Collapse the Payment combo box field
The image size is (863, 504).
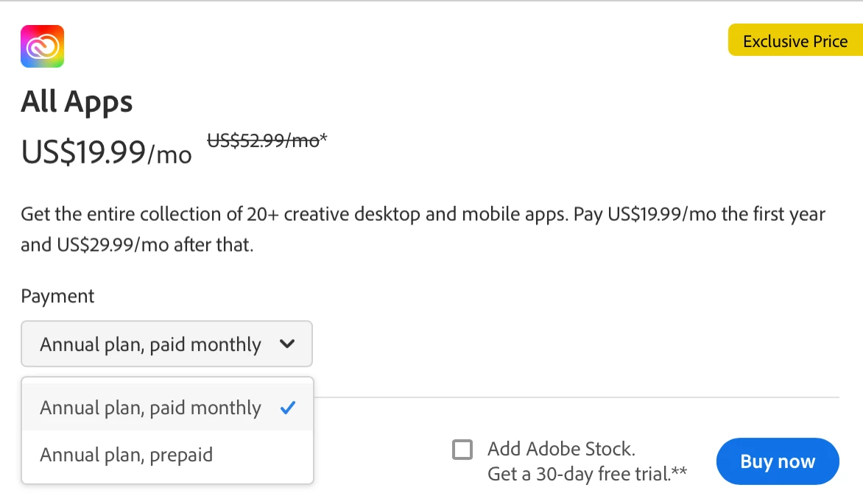166,344
